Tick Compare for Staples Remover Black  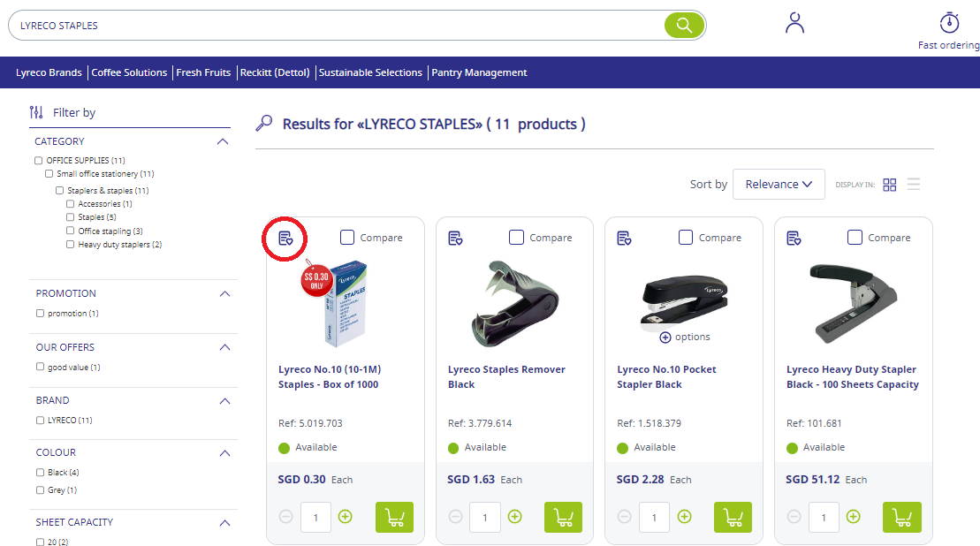[x=516, y=238]
